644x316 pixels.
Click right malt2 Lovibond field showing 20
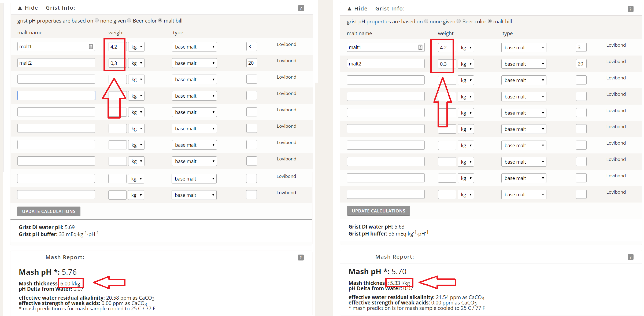(581, 64)
